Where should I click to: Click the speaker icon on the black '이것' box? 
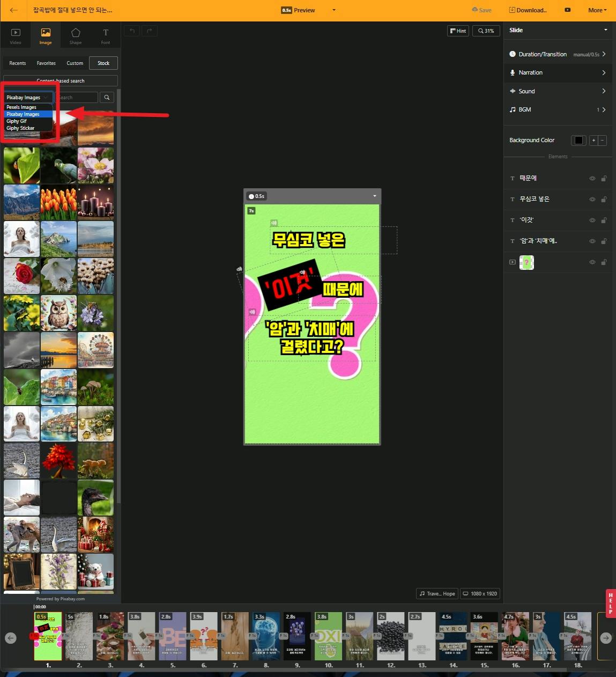pos(302,273)
